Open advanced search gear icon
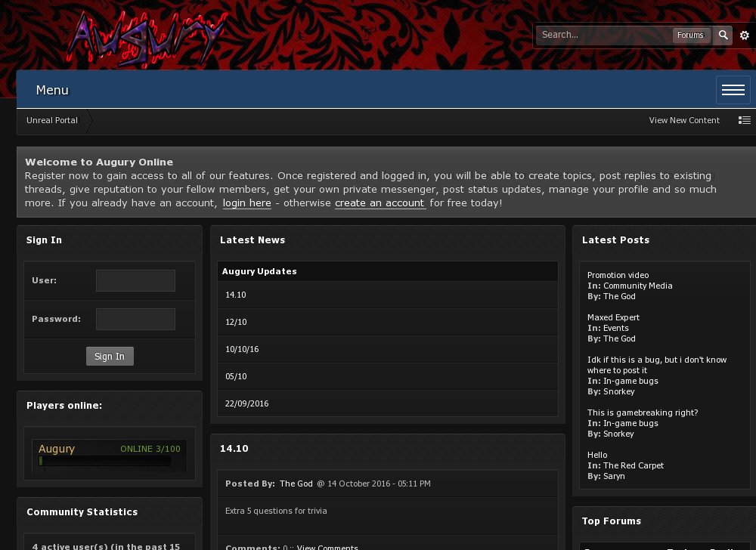756x550 pixels. 744,36
